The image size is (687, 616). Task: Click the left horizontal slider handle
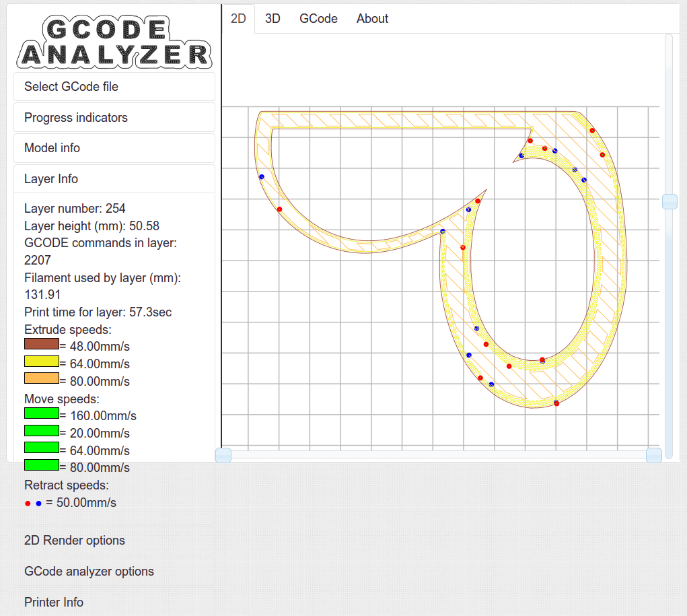click(x=223, y=456)
